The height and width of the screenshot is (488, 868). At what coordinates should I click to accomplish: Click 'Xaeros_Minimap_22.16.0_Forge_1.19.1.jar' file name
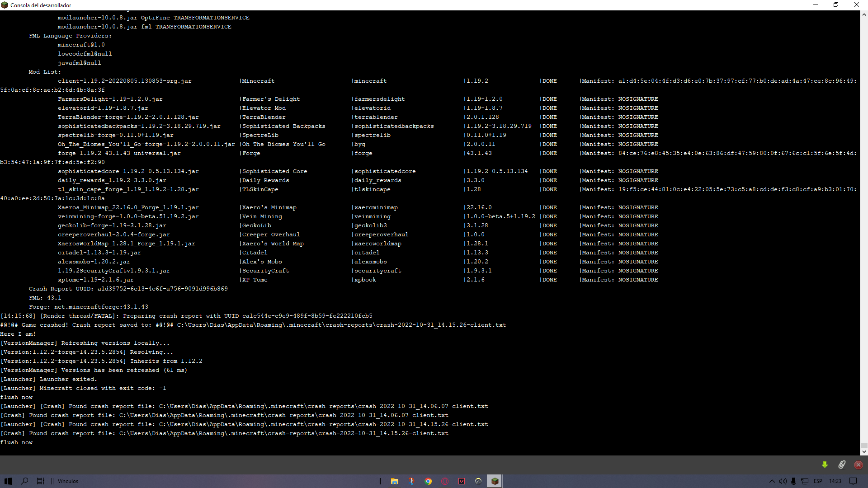pos(128,207)
